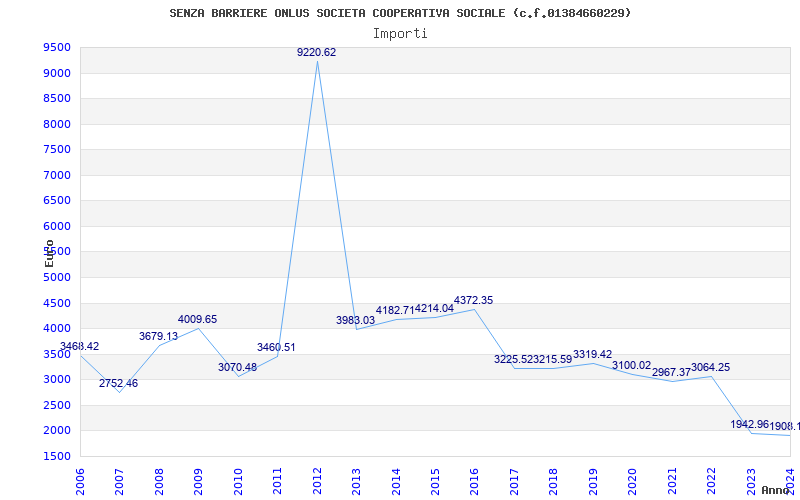Viewport: 800px width, 500px height.
Task: Click the 2009 year axis label
Action: [198, 481]
